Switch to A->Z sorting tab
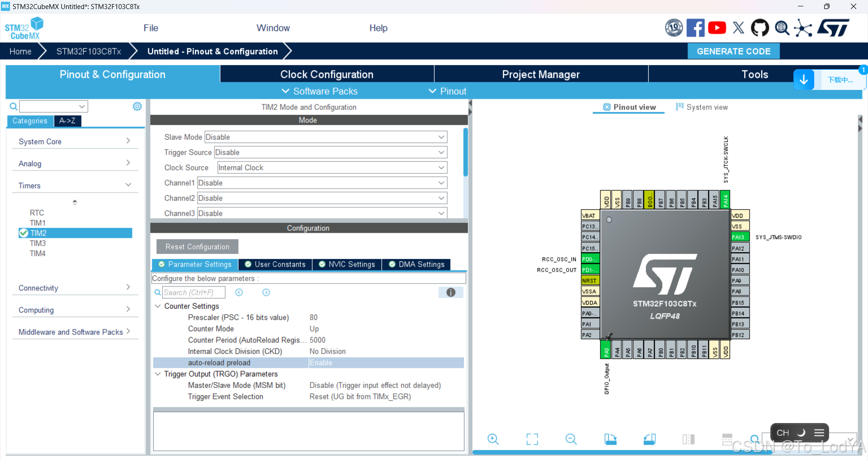This screenshot has height=461, width=868. coord(67,121)
